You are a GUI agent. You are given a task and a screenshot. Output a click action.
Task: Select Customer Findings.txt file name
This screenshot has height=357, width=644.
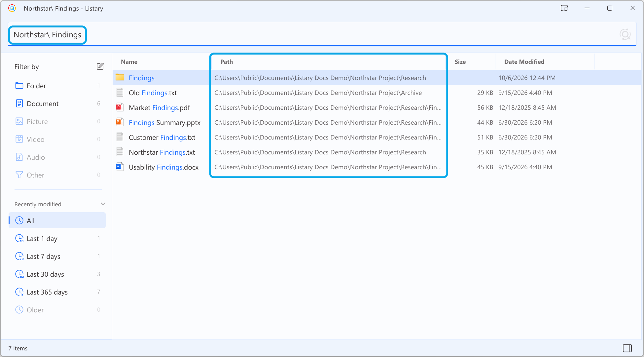pos(162,137)
